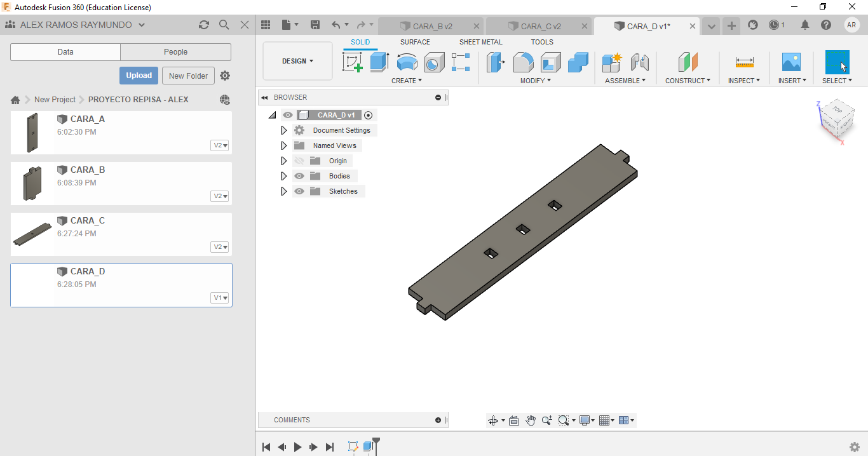This screenshot has width=868, height=456.
Task: Click the Extrude tool icon
Action: click(x=379, y=62)
